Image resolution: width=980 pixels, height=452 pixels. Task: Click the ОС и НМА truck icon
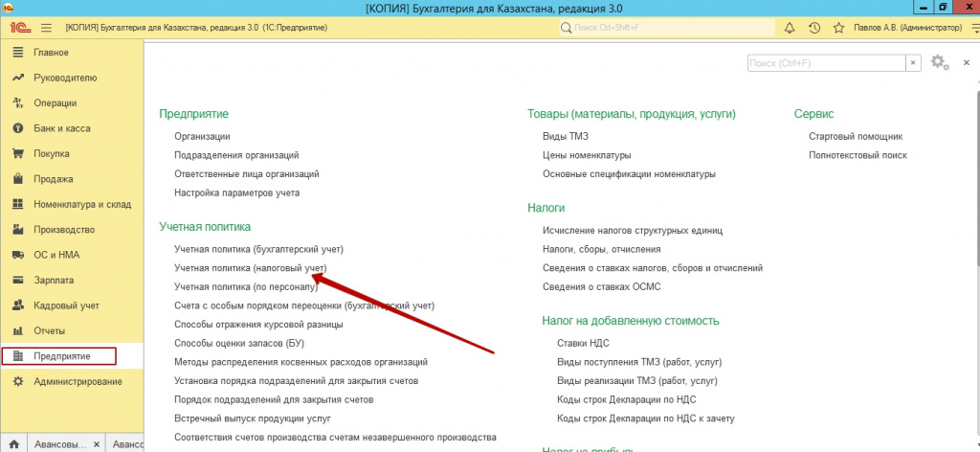click(x=18, y=255)
